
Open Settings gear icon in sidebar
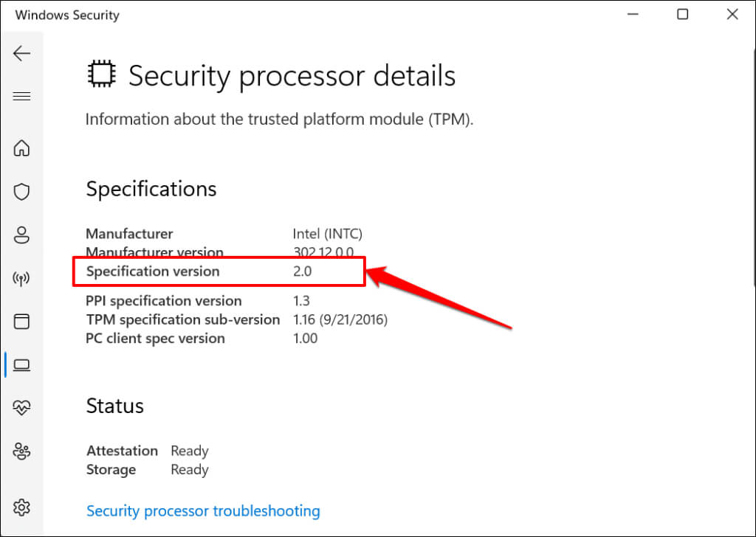(22, 507)
